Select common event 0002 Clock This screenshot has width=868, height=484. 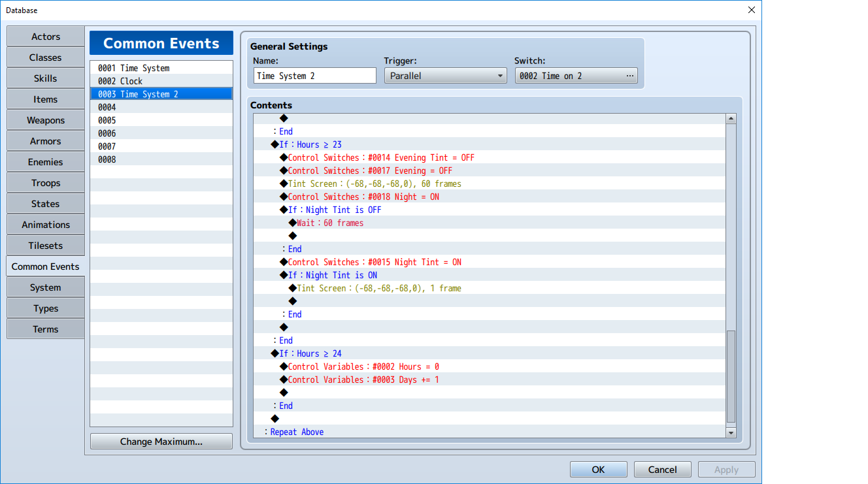pos(161,81)
